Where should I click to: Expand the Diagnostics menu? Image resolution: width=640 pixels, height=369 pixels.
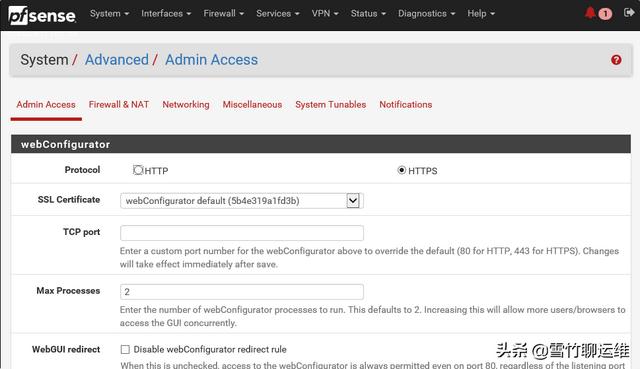point(427,13)
